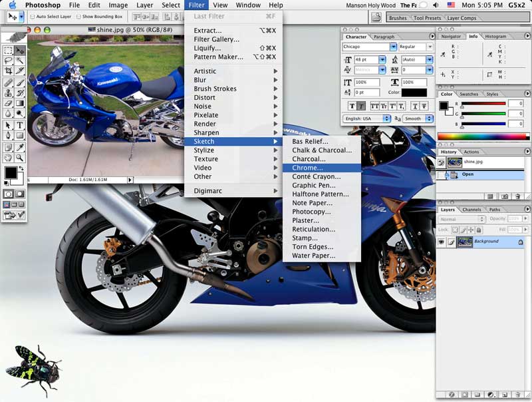Click the vertical scale 100% field
Viewport: 532px width, 402px height.
(x=367, y=82)
